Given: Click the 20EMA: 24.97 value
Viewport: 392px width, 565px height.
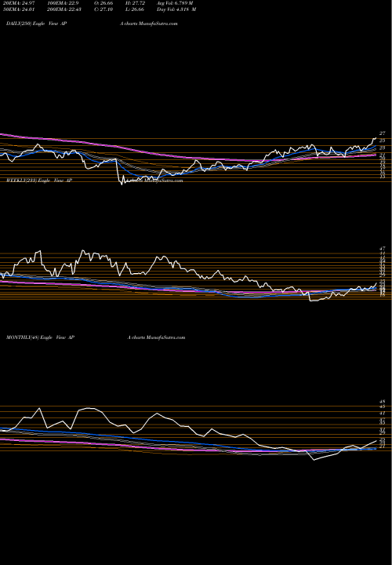Looking at the screenshot, I should click(17, 3).
